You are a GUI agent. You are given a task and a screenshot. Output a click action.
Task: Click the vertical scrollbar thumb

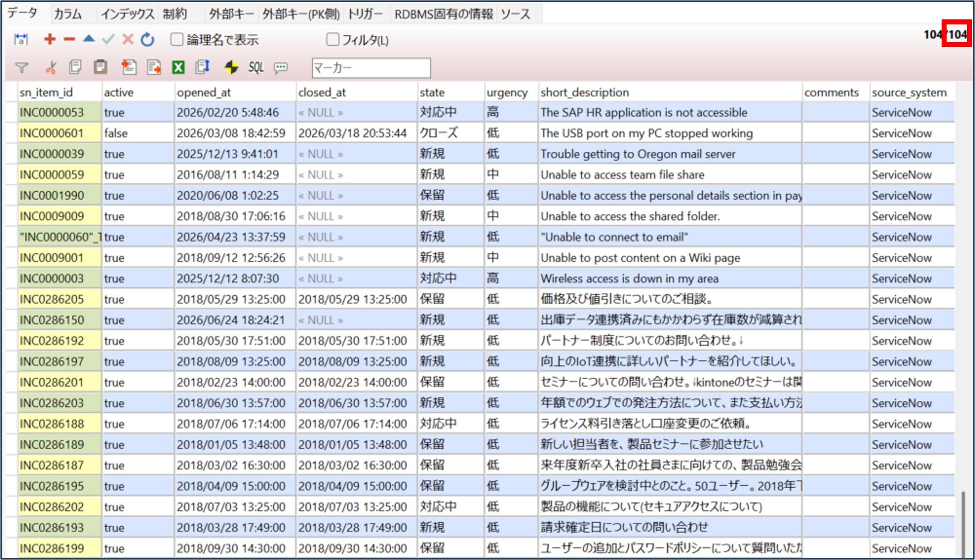tap(963, 525)
